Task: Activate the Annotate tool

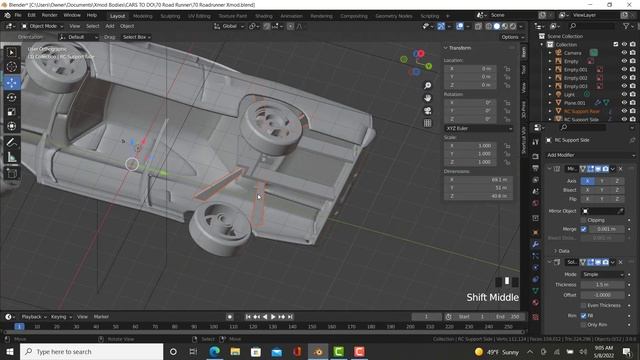Action: pos(12,142)
